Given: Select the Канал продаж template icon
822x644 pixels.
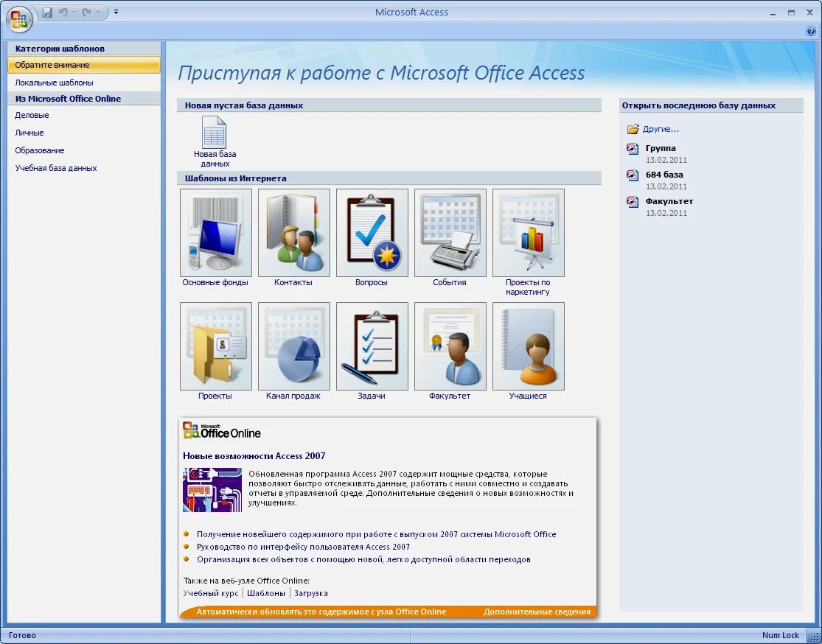Looking at the screenshot, I should click(293, 346).
